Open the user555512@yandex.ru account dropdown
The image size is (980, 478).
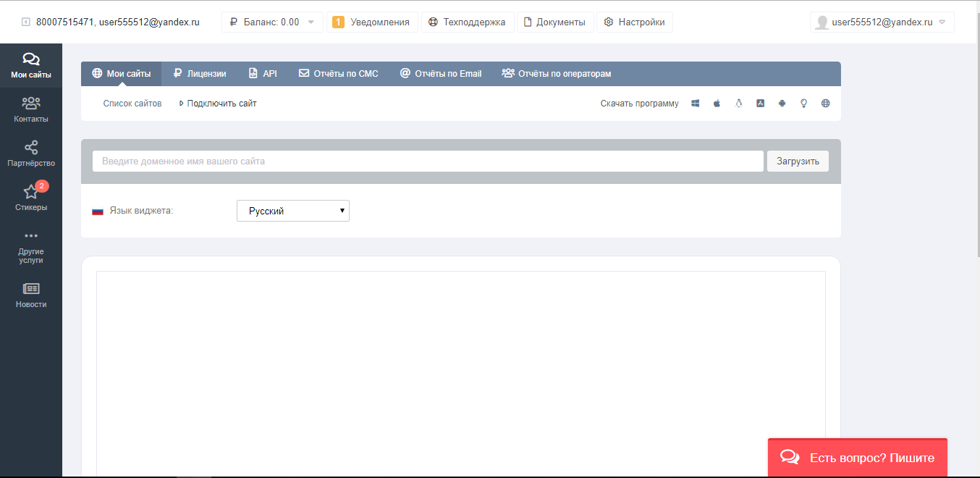882,22
